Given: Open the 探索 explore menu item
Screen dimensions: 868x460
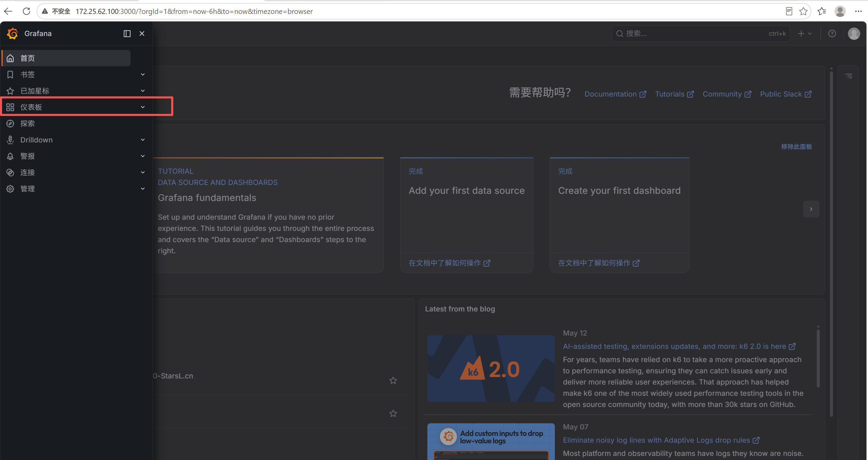Looking at the screenshot, I should coord(28,123).
